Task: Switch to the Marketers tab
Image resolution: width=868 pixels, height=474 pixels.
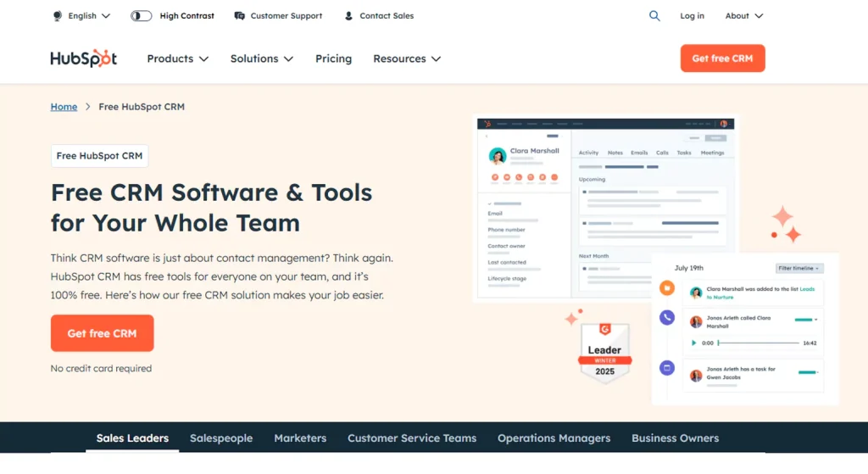Action: point(300,438)
